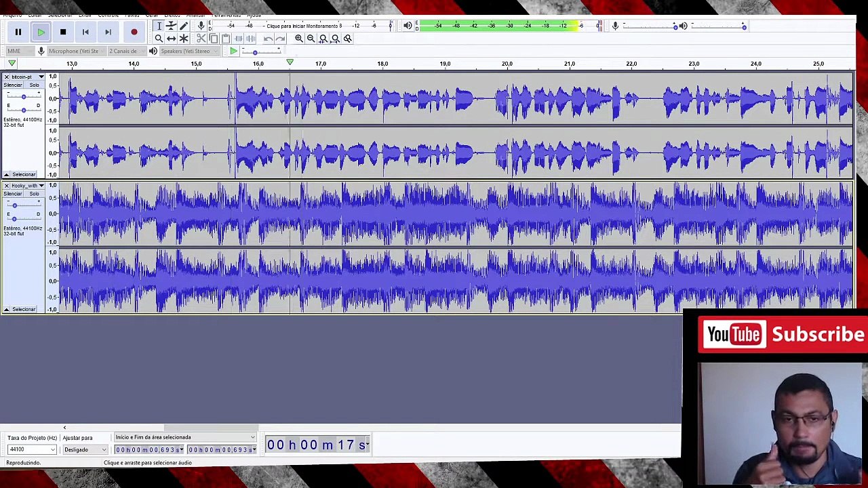Click the Undo arrow icon
The width and height of the screenshot is (868, 488).
[269, 39]
